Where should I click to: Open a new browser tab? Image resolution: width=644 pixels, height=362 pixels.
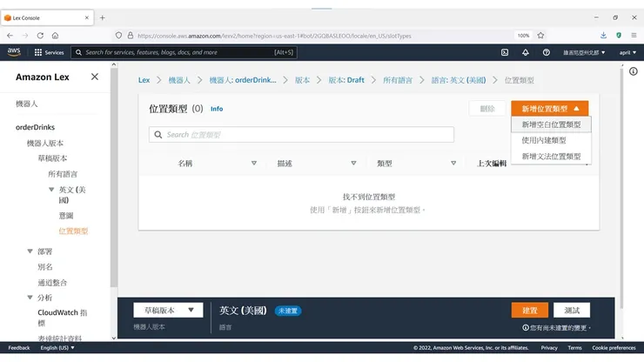coord(103,17)
